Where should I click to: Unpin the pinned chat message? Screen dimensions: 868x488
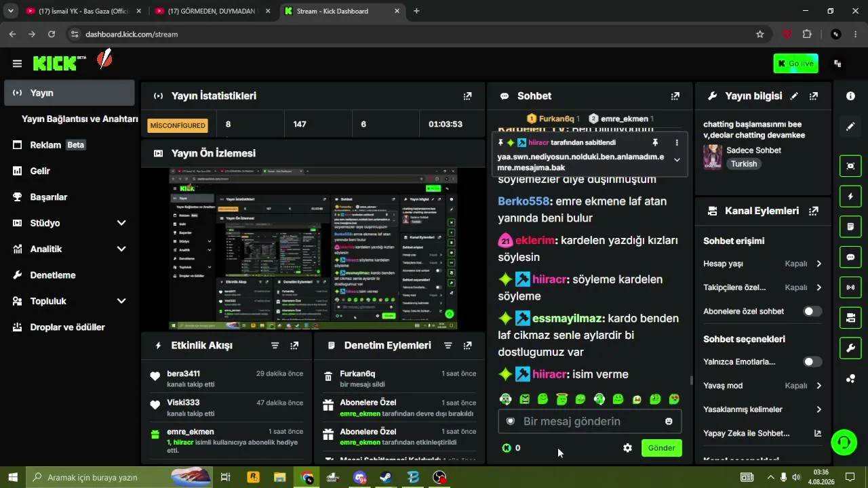(655, 143)
